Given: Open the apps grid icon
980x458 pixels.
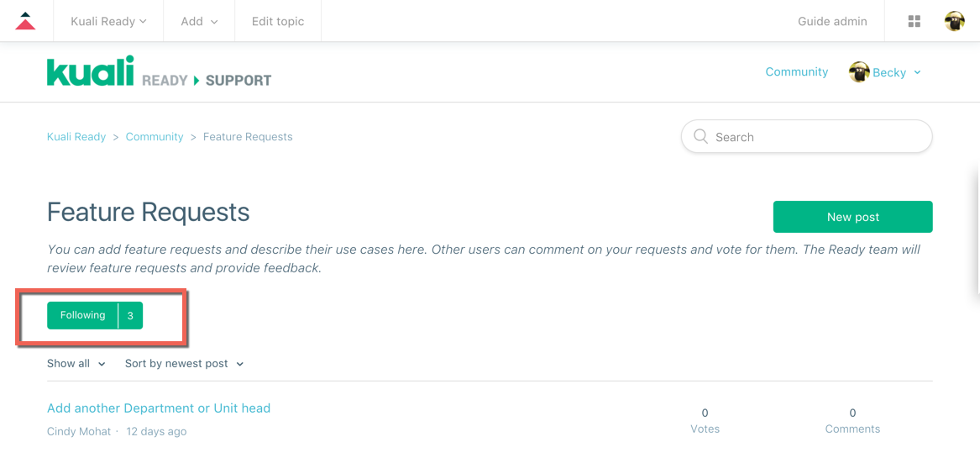Looking at the screenshot, I should pyautogui.click(x=914, y=21).
